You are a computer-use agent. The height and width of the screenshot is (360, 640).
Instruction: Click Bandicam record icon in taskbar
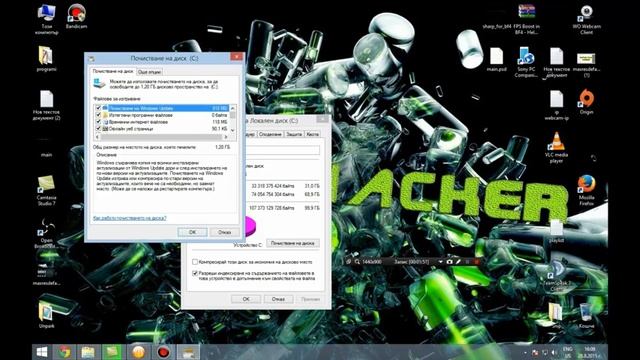(163, 352)
